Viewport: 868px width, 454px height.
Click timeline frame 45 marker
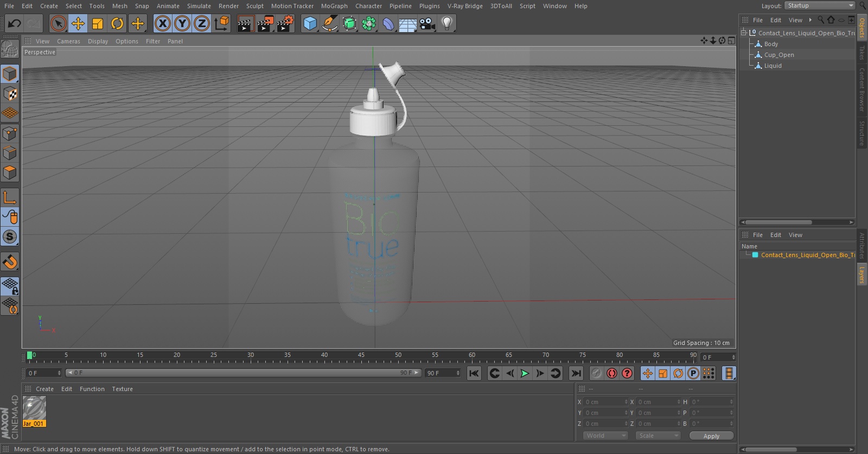pyautogui.click(x=361, y=355)
